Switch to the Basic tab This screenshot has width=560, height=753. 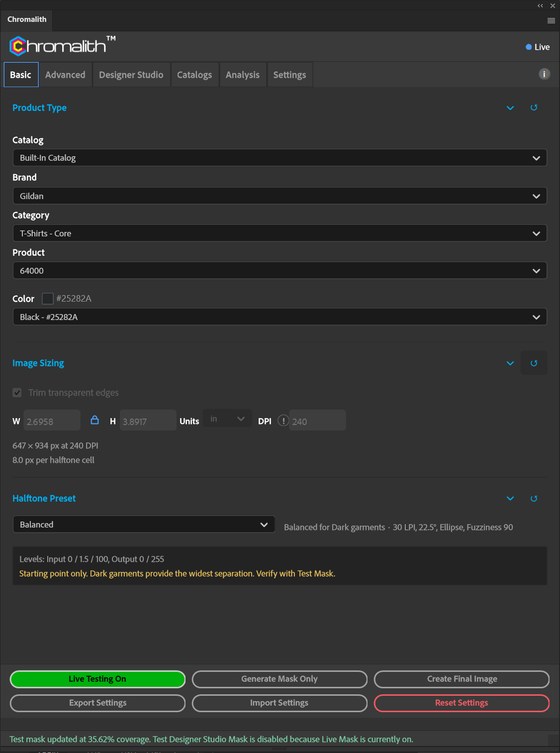pos(21,75)
